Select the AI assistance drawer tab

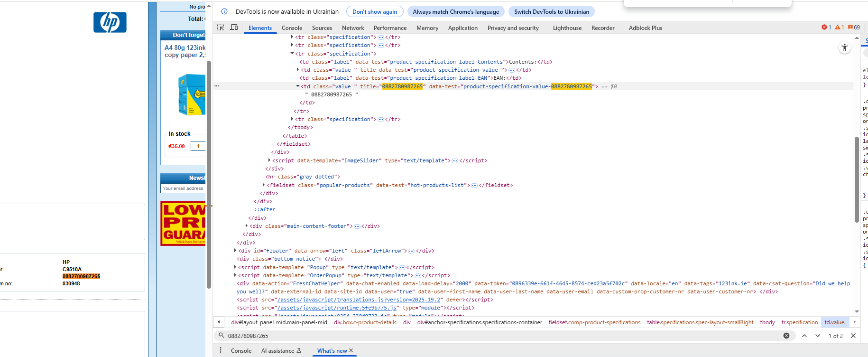pyautogui.click(x=281, y=351)
